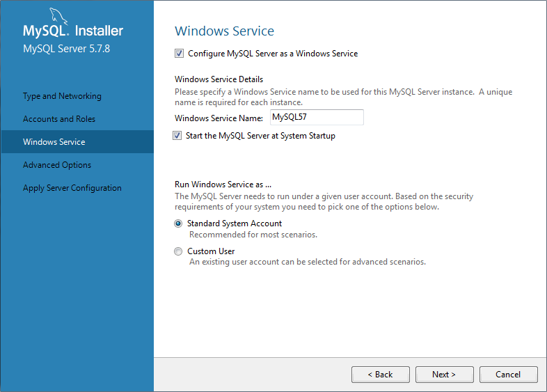Uncheck Start the MySQL Server at System Startup

177,136
